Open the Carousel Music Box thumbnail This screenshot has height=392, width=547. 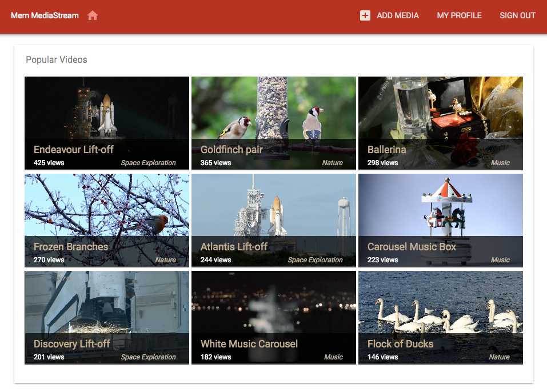click(440, 206)
